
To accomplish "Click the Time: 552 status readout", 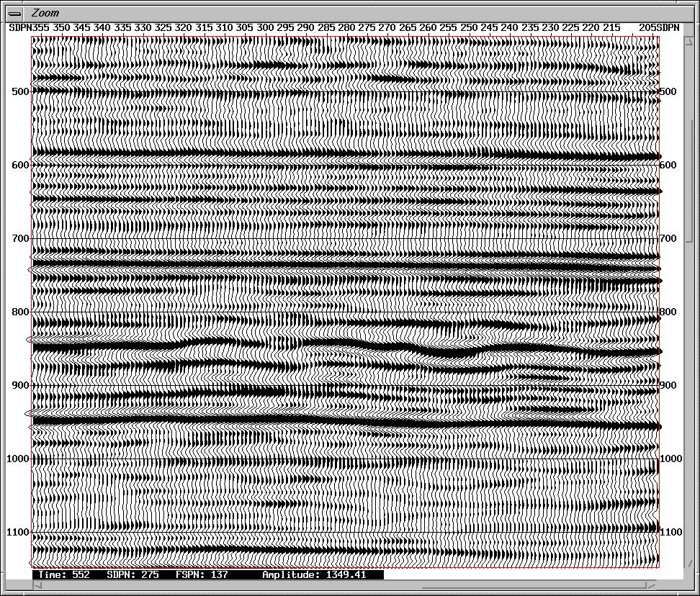I will point(64,574).
